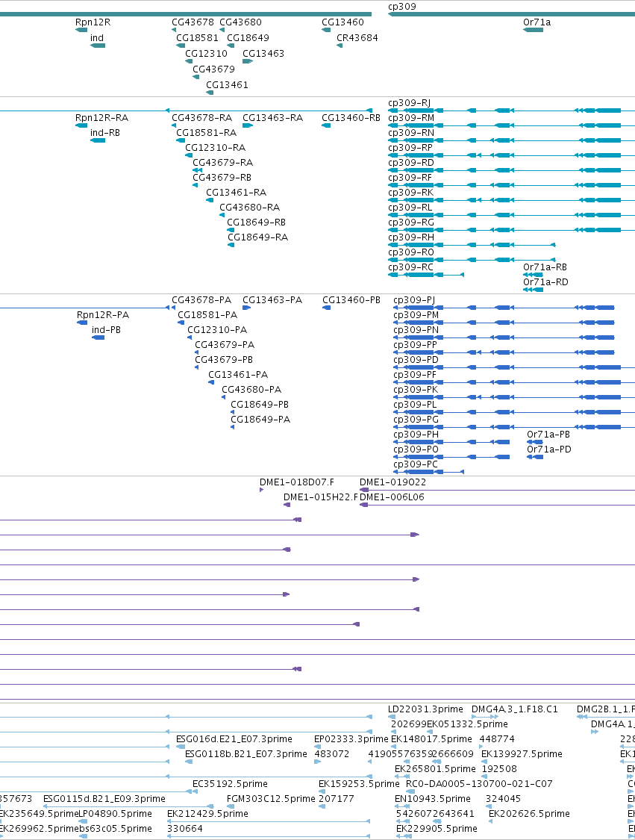Click the CG12310 gene label
This screenshot has width=635, height=840.
[x=206, y=53]
